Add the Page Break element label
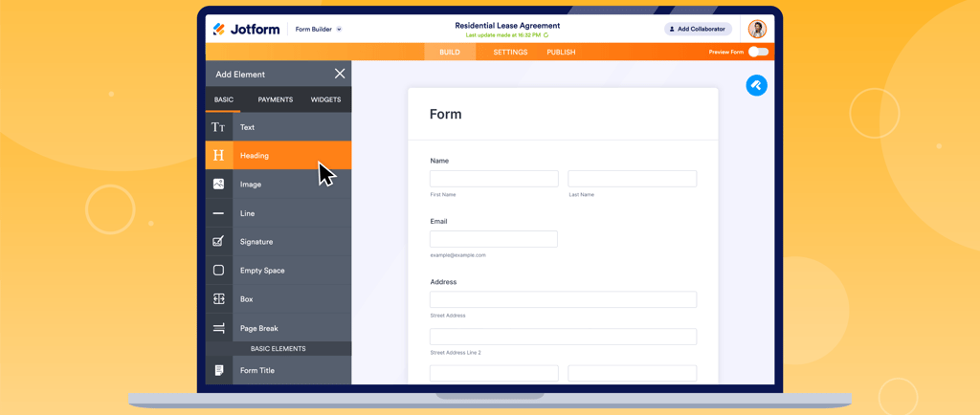980x415 pixels. click(x=258, y=328)
